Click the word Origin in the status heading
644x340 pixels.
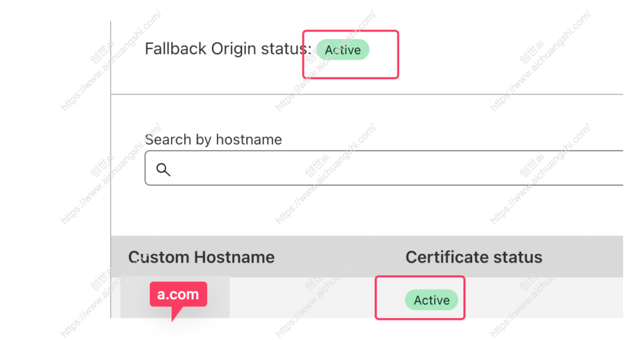click(234, 49)
